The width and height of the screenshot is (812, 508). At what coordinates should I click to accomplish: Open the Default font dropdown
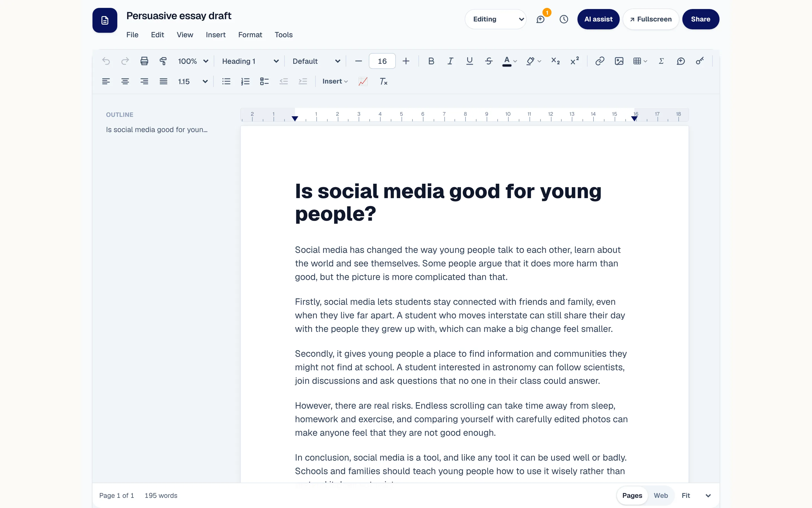point(316,61)
